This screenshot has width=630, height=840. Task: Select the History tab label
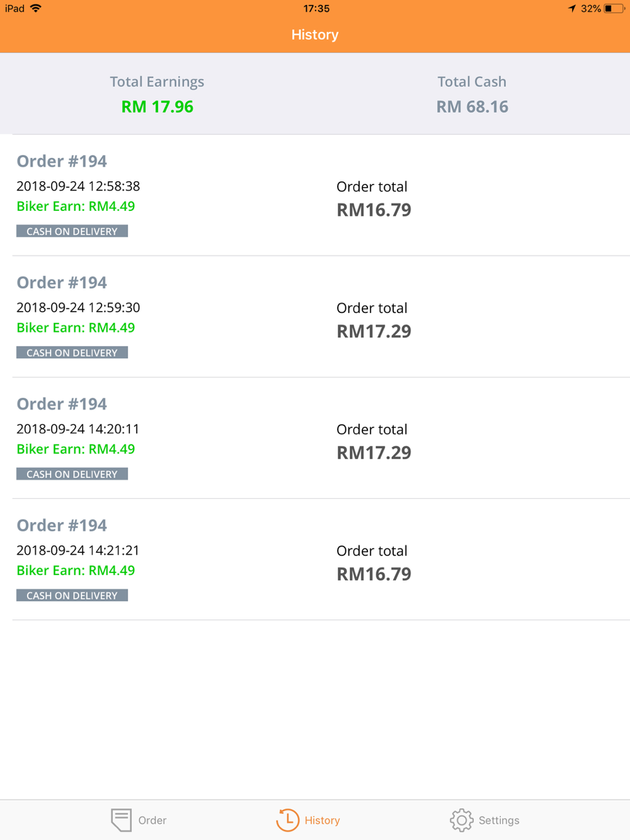[322, 820]
